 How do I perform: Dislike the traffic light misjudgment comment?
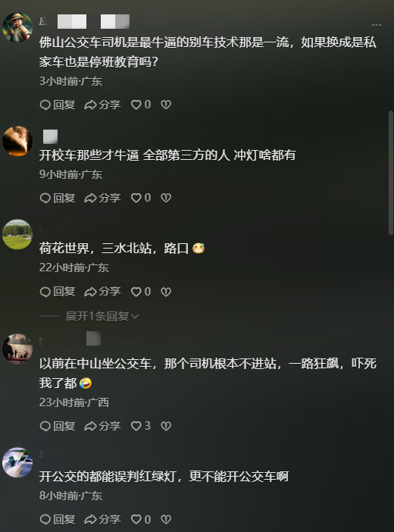166,519
